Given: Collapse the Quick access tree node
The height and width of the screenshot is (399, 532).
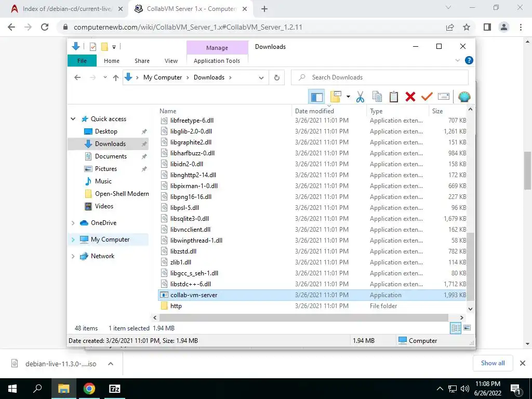Looking at the screenshot, I should 73,119.
